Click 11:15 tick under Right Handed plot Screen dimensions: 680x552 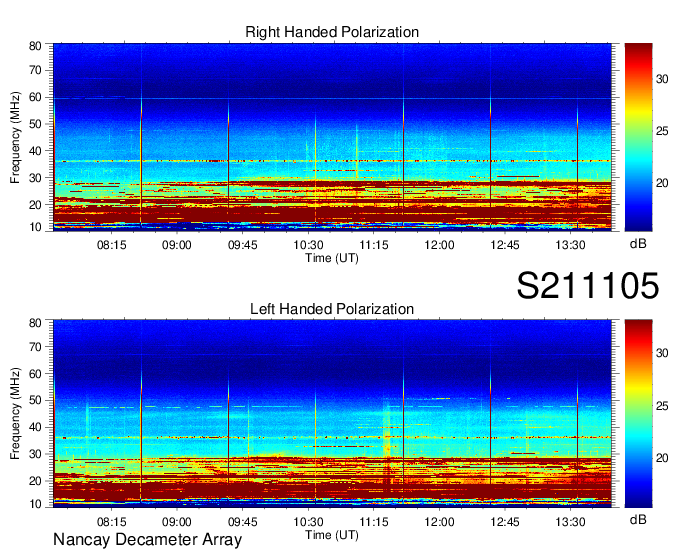[374, 245]
